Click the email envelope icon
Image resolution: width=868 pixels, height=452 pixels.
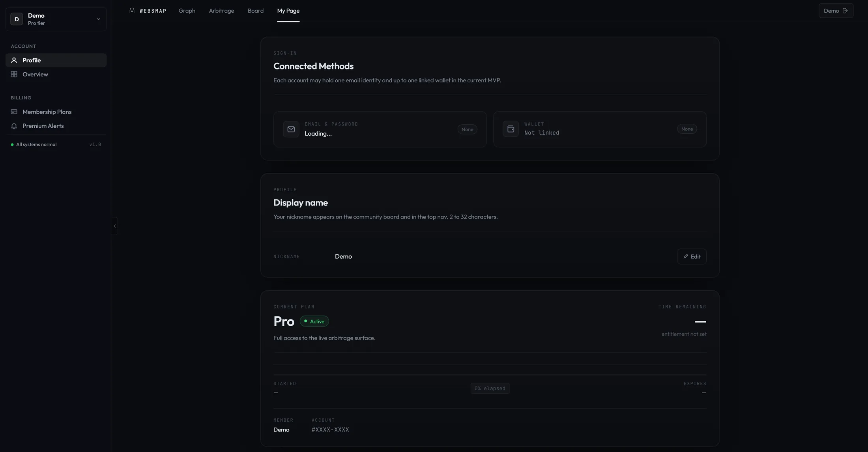tap(291, 129)
